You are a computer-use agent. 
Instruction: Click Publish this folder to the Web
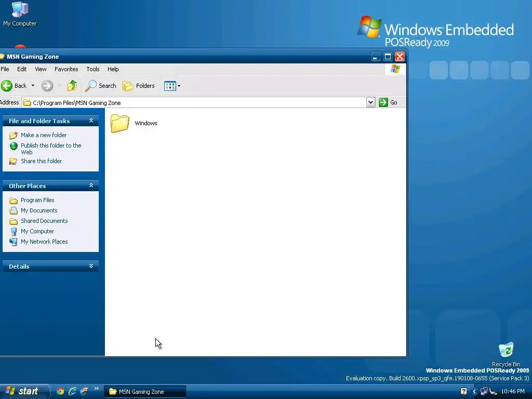click(51, 149)
